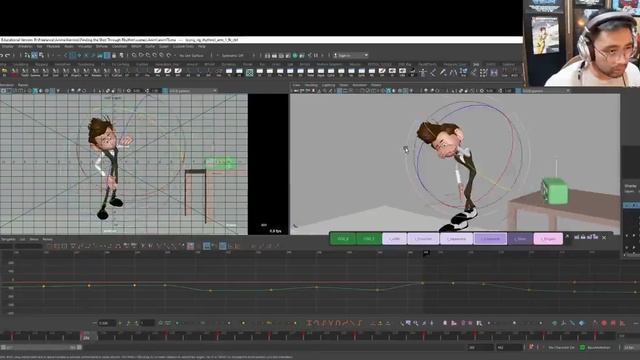Screen dimensions: 640x360
Task: Open the Constrain menu
Action: 119,47
